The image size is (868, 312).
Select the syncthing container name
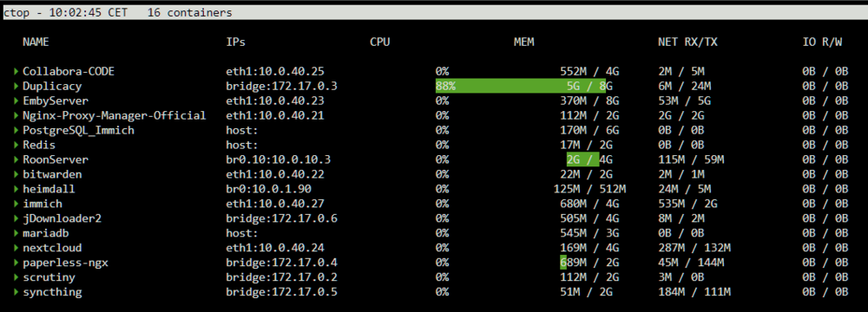pyautogui.click(x=52, y=292)
